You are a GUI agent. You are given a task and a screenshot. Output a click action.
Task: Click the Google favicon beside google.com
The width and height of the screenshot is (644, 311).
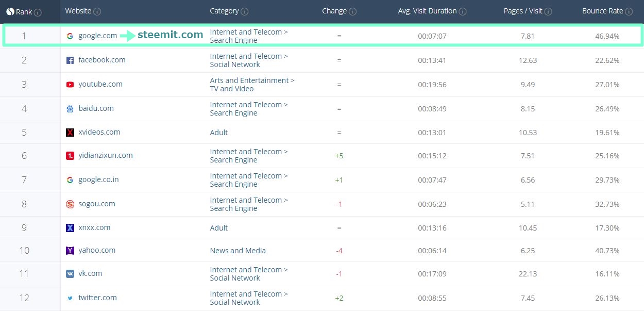(x=70, y=36)
